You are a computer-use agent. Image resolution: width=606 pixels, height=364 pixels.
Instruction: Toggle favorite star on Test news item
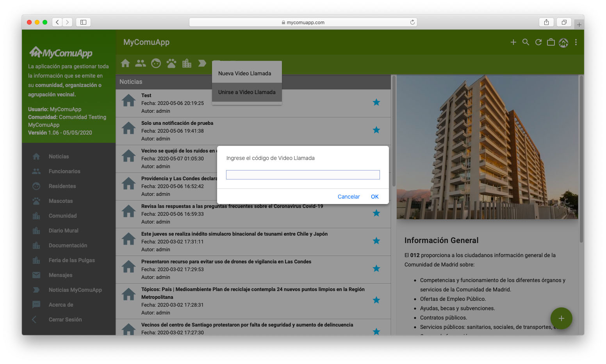376,102
